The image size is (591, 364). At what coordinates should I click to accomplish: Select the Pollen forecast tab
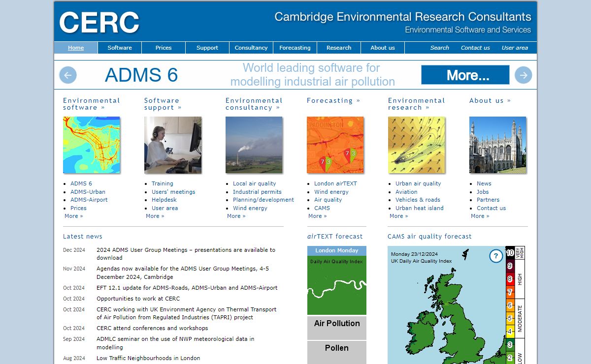[x=337, y=352]
